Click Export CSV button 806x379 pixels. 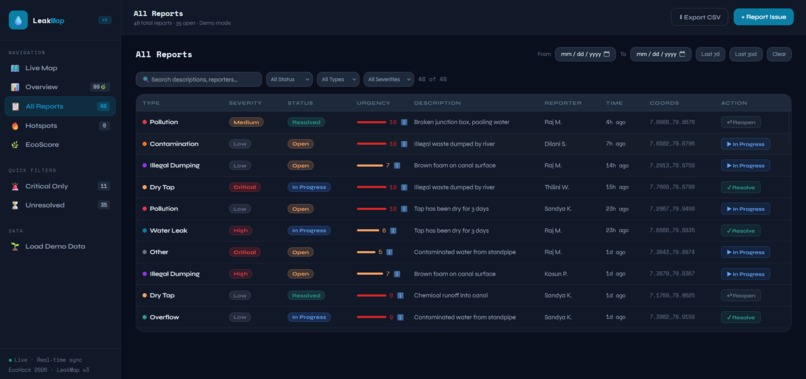pos(700,17)
